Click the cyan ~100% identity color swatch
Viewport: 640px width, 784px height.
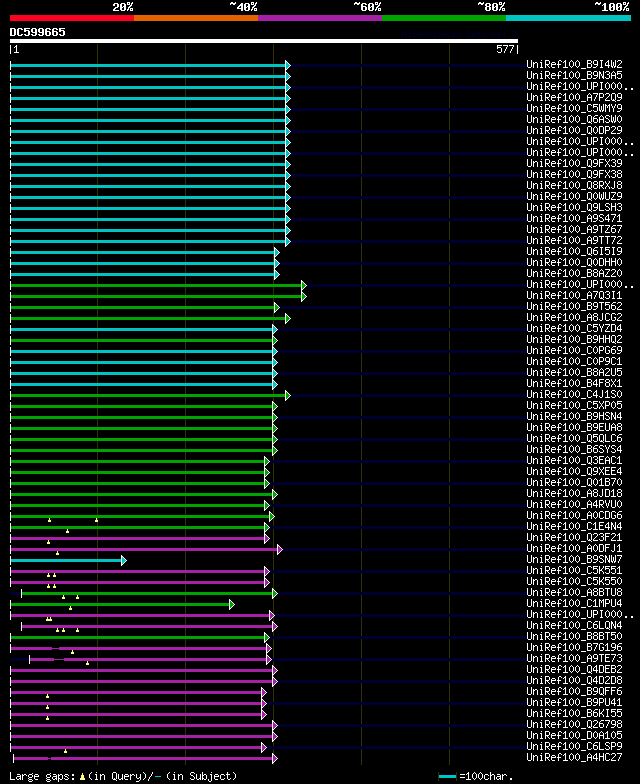pos(568,18)
